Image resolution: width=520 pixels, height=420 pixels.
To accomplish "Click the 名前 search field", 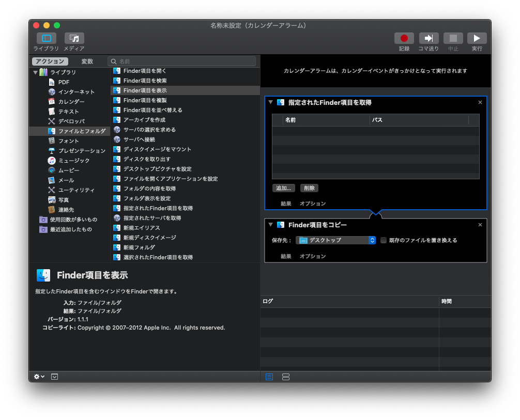I will 183,61.
